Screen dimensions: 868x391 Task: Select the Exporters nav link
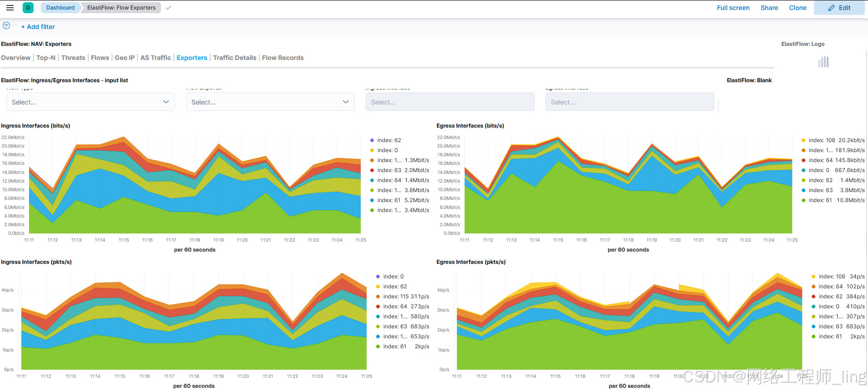192,58
